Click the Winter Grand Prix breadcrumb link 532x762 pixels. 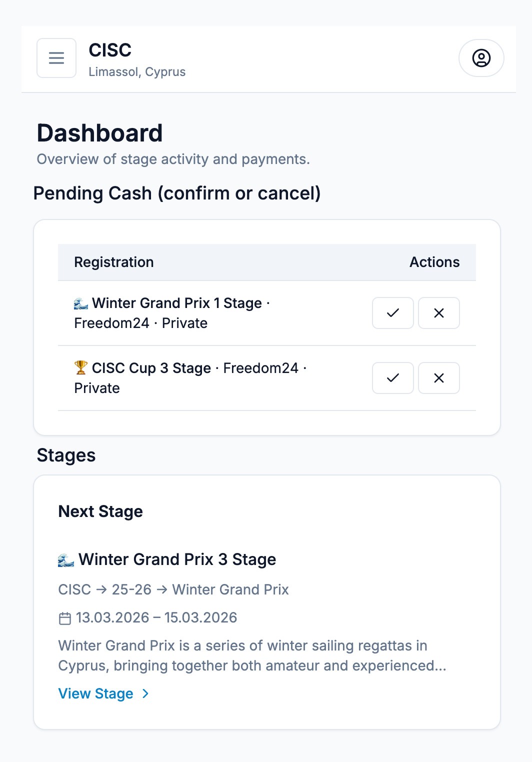click(x=230, y=590)
